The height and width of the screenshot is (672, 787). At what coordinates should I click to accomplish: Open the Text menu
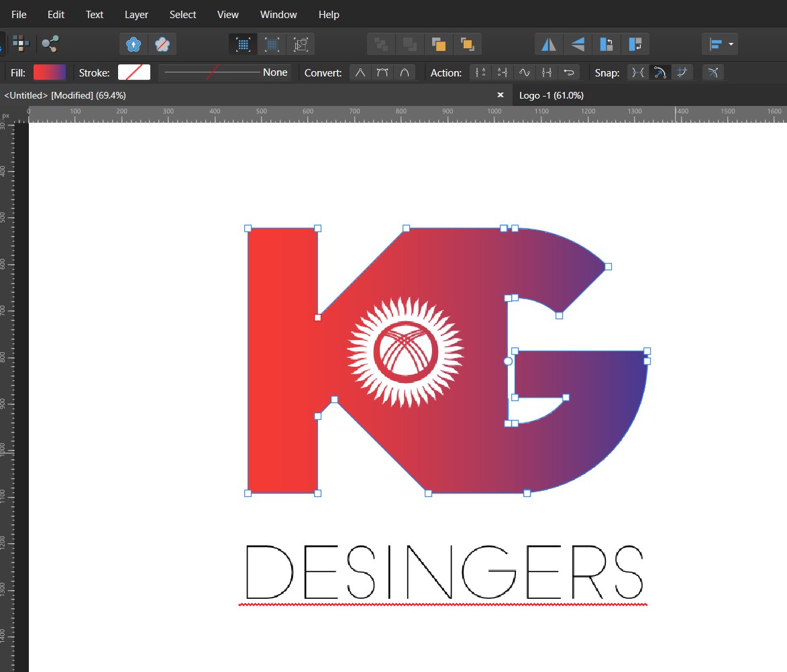pos(95,15)
